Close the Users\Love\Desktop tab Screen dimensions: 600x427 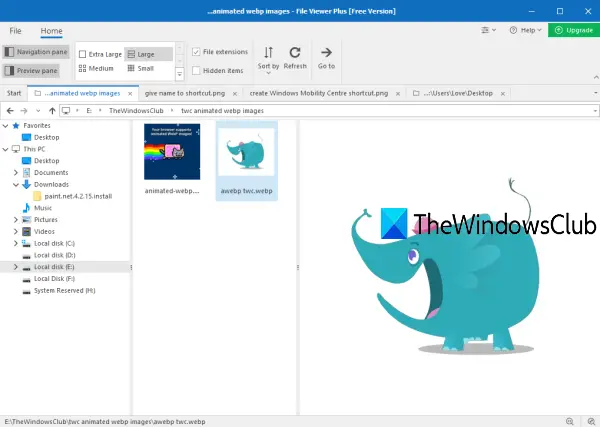point(503,94)
